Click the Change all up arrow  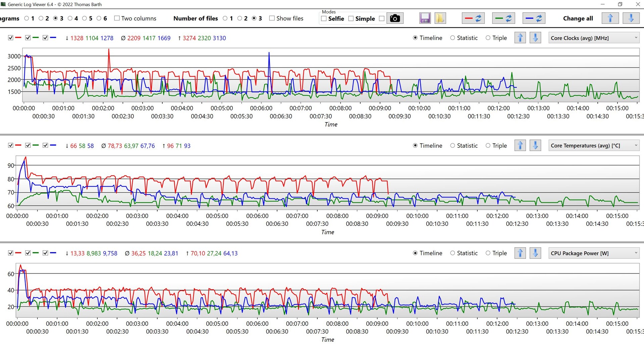click(x=610, y=18)
